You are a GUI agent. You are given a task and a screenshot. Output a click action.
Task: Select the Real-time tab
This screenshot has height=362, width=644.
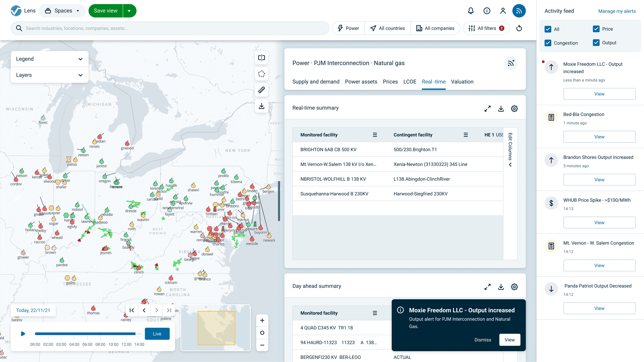coord(434,82)
